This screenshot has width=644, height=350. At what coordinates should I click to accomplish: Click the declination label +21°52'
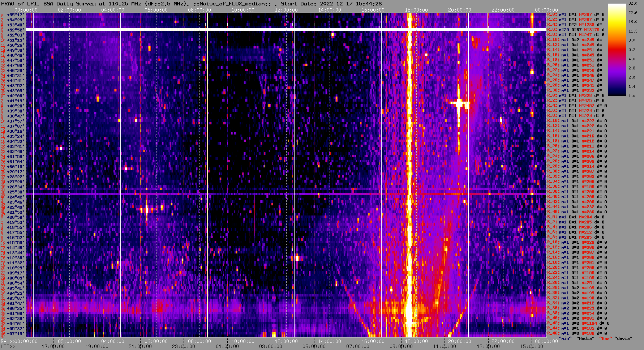tap(16, 212)
